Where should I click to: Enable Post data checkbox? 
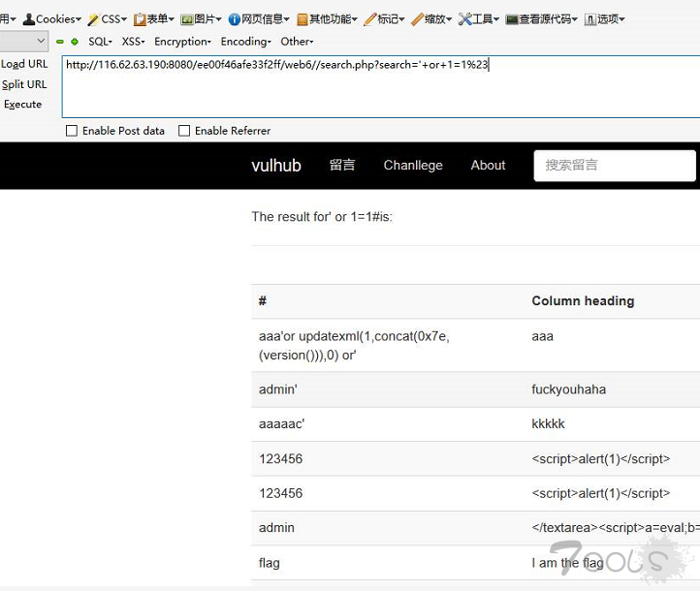72,131
